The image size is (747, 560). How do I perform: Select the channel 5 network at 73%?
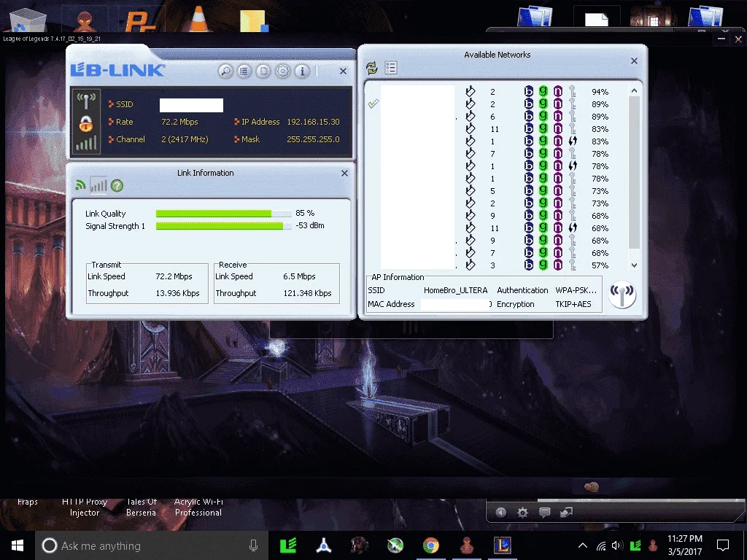(497, 191)
